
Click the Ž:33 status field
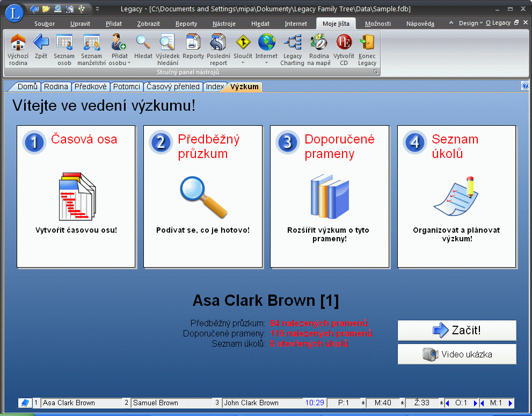pos(422,403)
